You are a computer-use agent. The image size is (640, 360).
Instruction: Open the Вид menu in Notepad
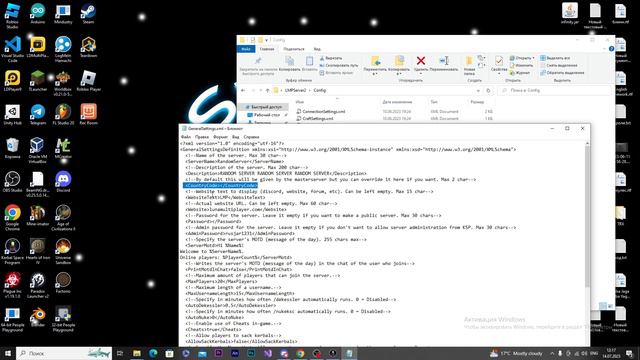[x=236, y=137]
